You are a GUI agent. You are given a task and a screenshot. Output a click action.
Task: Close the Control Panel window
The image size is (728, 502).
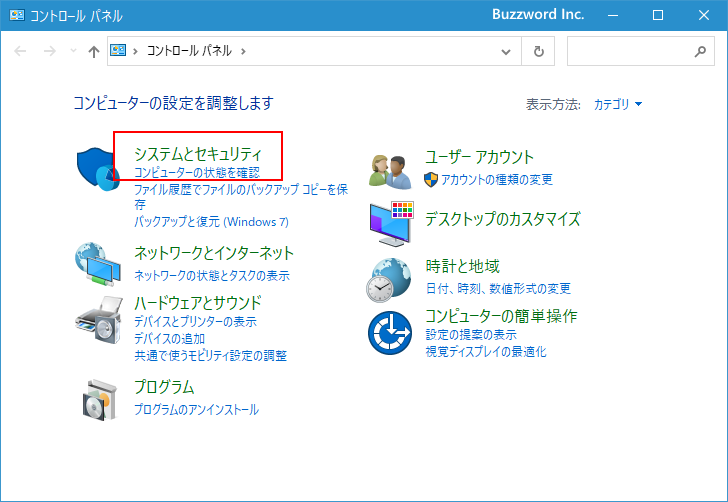tap(704, 15)
